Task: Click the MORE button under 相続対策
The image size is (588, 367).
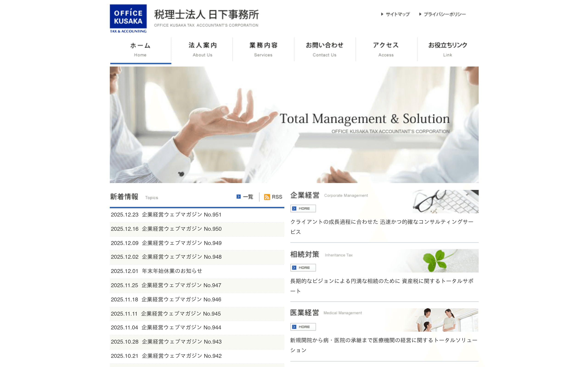Action: (302, 267)
